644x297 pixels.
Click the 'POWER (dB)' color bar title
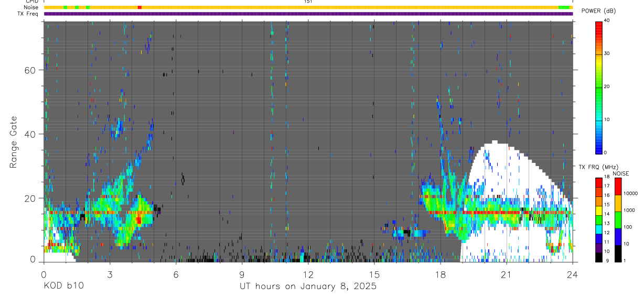tap(598, 10)
